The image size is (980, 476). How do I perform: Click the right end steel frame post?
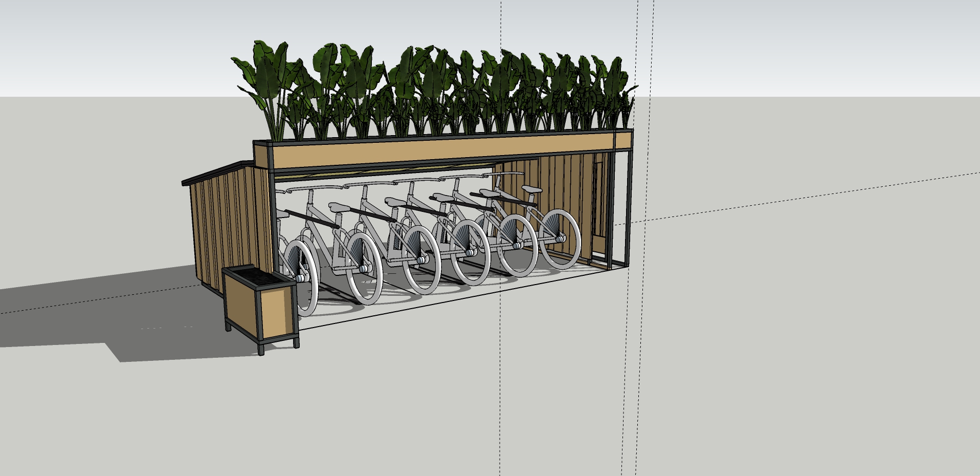point(629,200)
